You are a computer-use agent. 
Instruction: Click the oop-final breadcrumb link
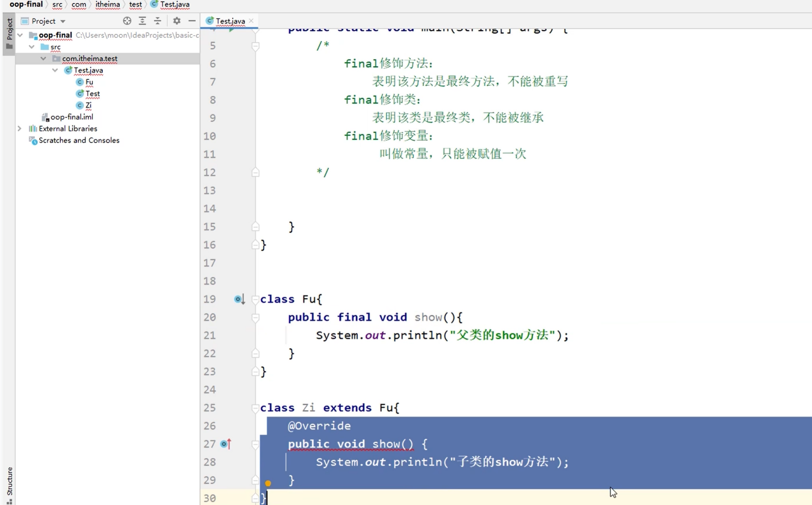click(26, 5)
